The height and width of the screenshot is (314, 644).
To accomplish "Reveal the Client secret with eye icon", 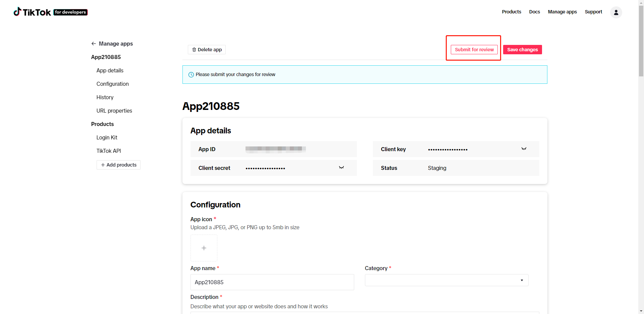I will (341, 168).
